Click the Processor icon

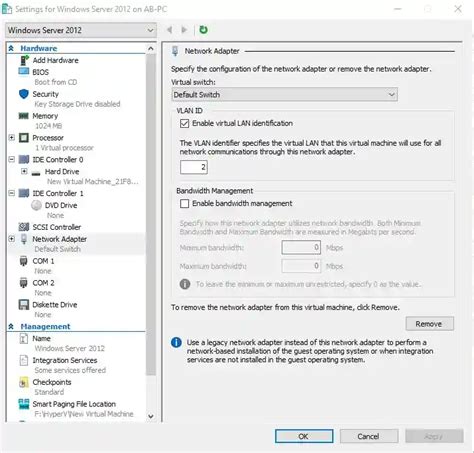[24, 138]
